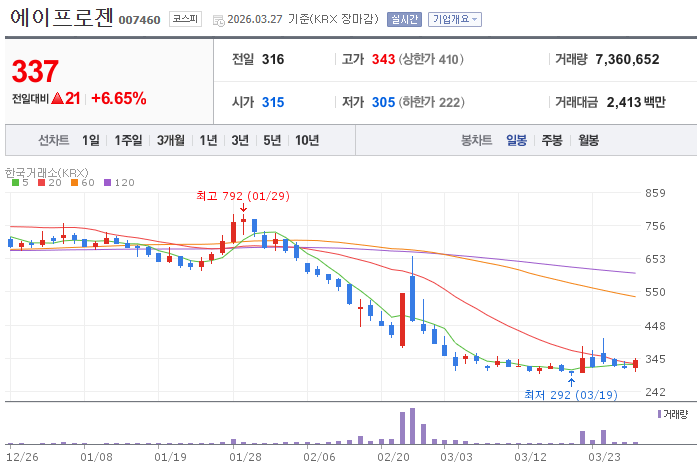Click the 상한가 410 text

[431, 59]
